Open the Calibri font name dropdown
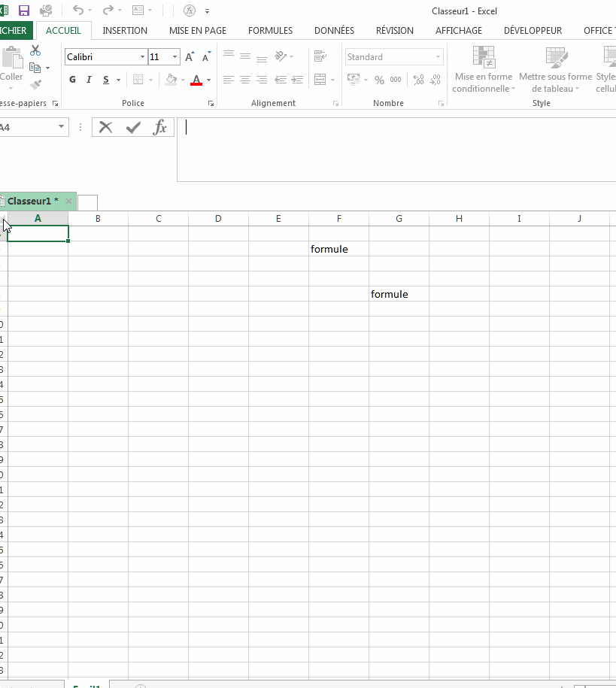616x688 pixels. click(142, 57)
